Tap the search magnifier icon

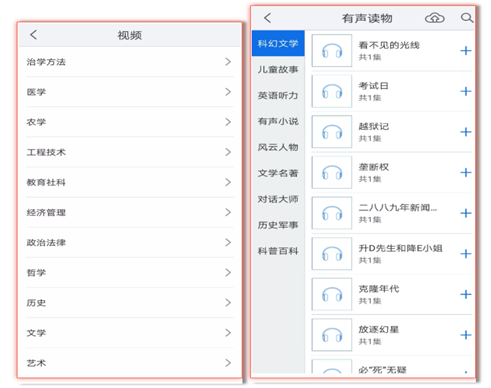point(467,18)
